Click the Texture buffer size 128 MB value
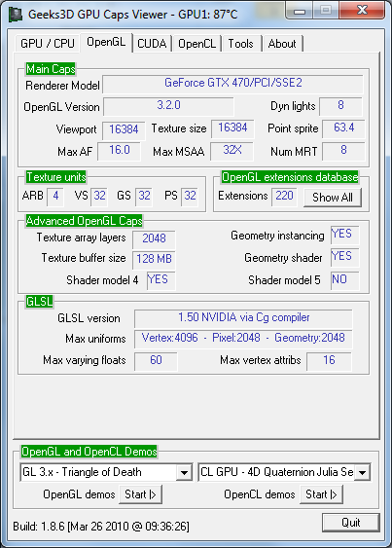392x548 pixels. 154,260
